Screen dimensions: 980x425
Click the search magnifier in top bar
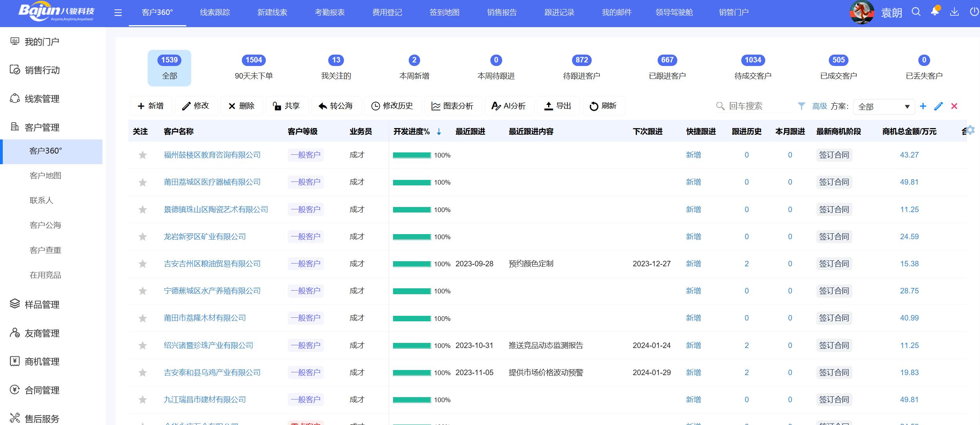pyautogui.click(x=916, y=12)
